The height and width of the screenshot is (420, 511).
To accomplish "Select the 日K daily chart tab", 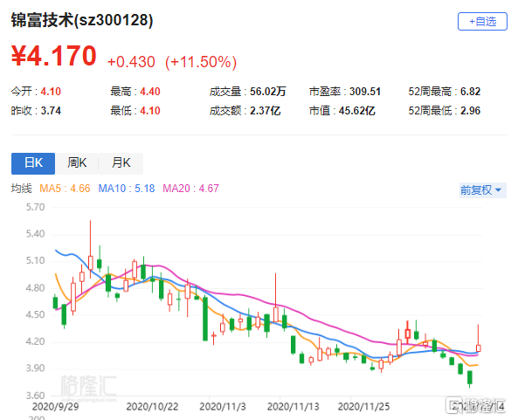I will 33,163.
